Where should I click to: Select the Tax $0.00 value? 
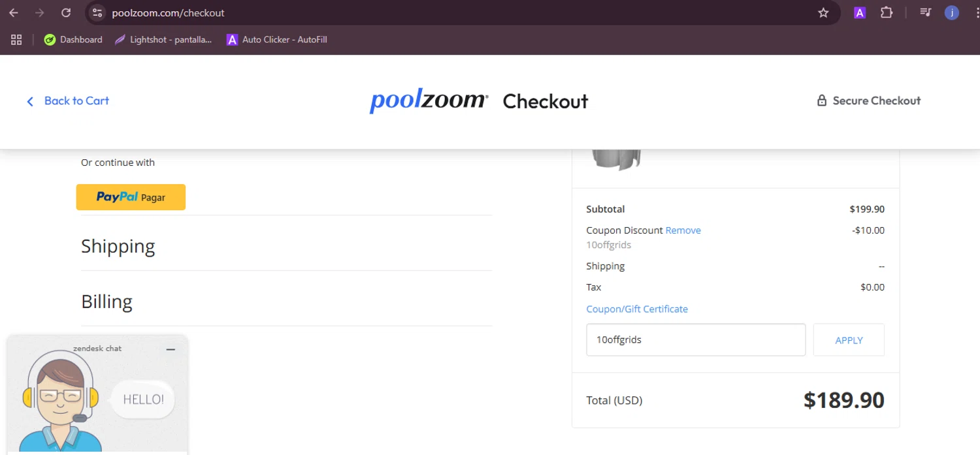(873, 287)
